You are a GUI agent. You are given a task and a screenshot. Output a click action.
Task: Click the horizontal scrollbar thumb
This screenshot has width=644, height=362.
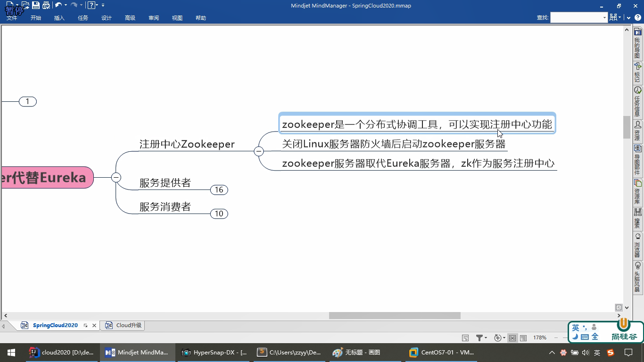click(x=395, y=315)
